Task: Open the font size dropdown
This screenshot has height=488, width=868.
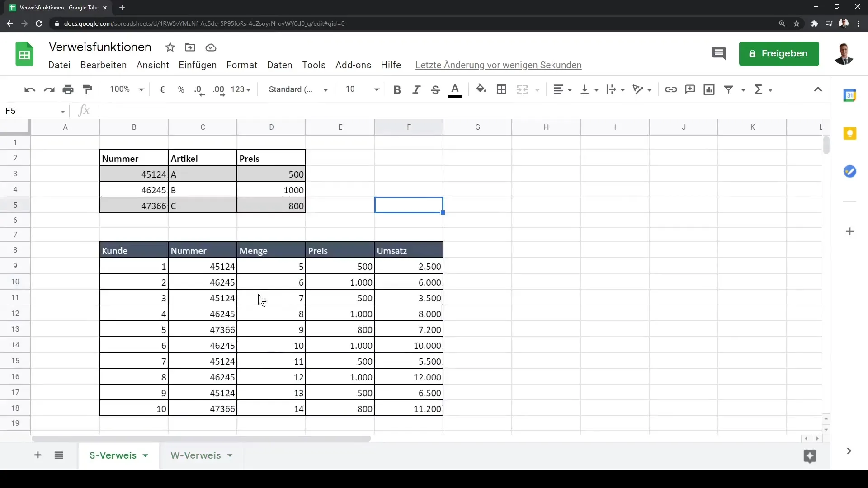Action: (x=362, y=89)
